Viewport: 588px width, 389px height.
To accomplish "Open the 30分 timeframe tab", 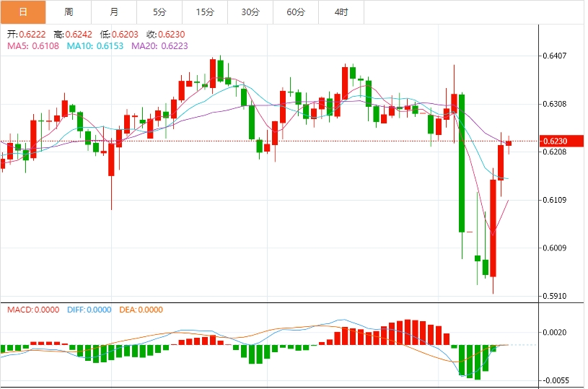I will tap(250, 12).
